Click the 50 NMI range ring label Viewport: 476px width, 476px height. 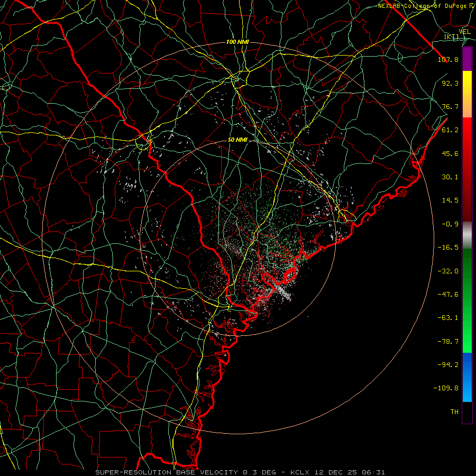click(x=237, y=140)
